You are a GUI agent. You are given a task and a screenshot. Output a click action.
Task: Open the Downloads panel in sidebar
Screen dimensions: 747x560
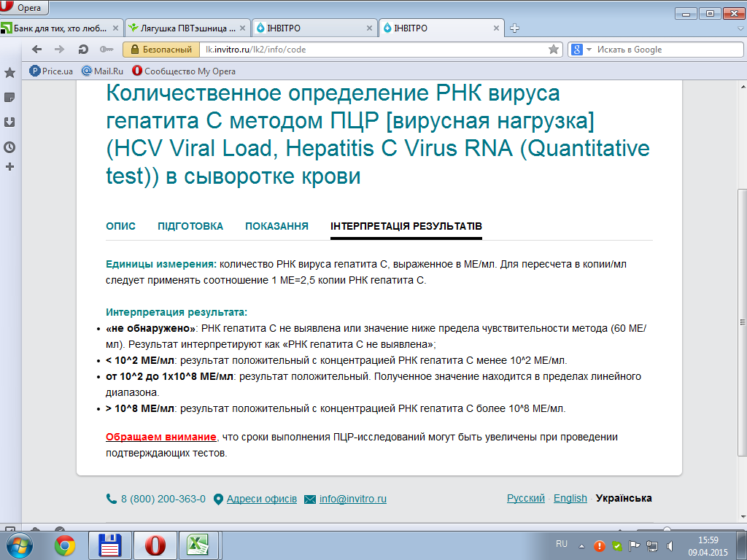tap(9, 122)
